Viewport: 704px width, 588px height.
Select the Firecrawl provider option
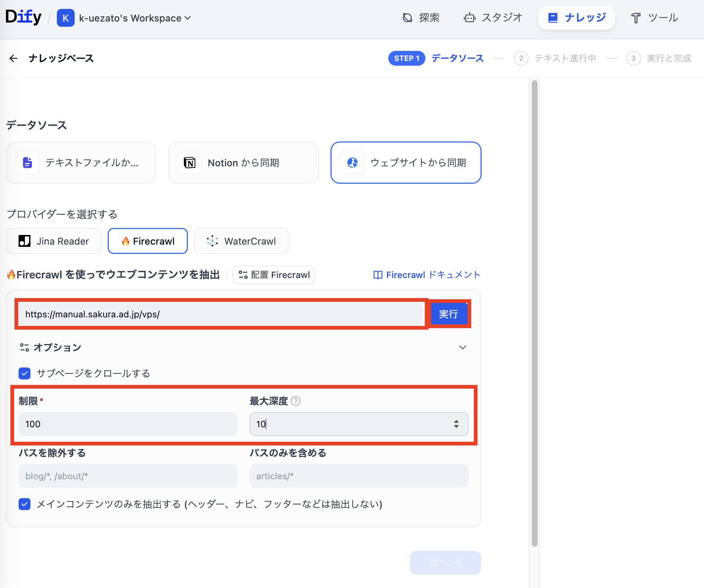click(148, 241)
